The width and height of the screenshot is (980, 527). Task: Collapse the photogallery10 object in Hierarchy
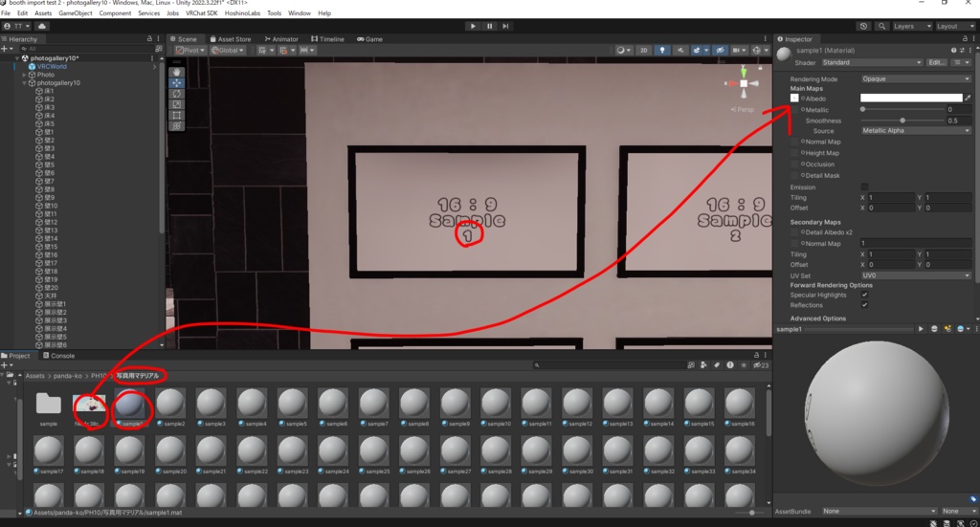24,82
